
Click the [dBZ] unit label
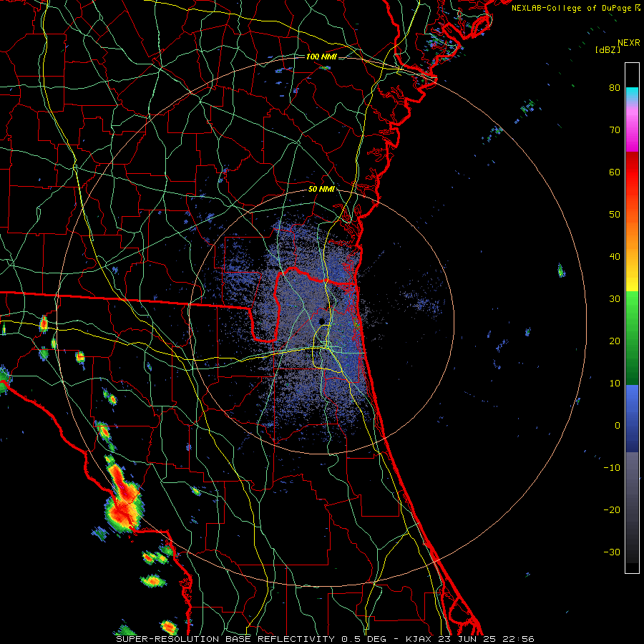click(x=608, y=50)
